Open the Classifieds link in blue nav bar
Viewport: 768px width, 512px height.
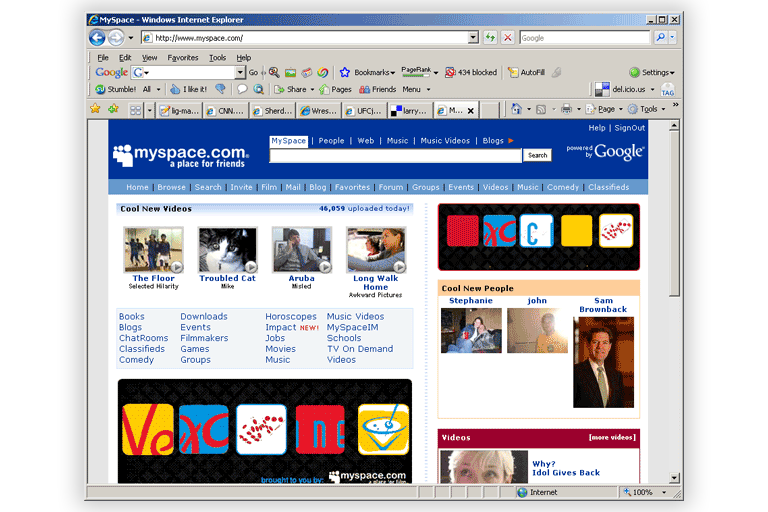608,187
